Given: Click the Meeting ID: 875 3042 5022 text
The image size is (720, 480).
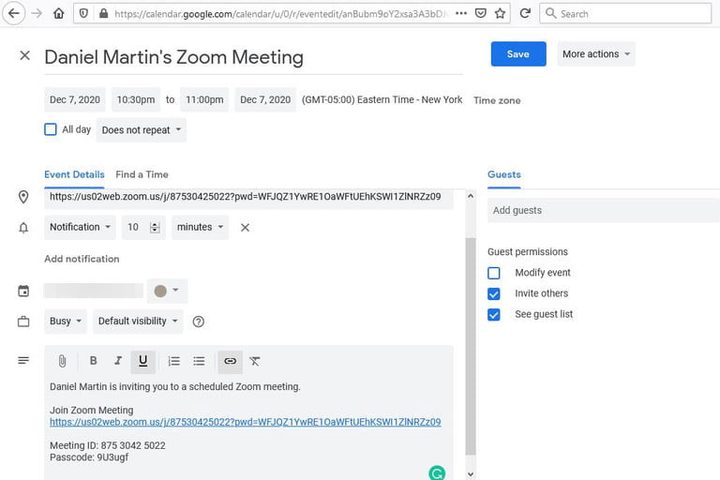Looking at the screenshot, I should tap(107, 446).
